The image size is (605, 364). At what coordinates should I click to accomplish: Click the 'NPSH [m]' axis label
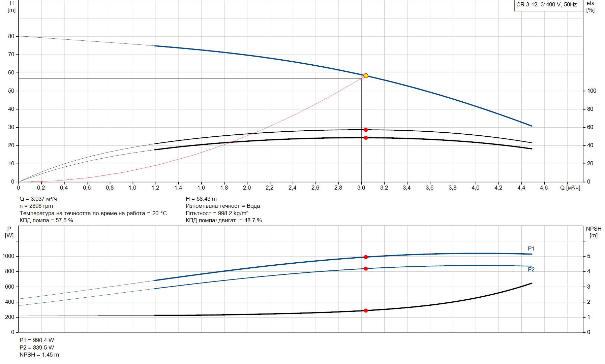(x=594, y=232)
